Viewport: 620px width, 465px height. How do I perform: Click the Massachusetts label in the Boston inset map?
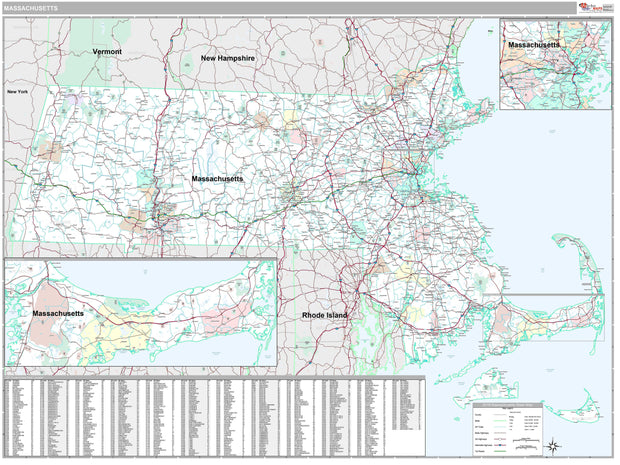pos(534,45)
